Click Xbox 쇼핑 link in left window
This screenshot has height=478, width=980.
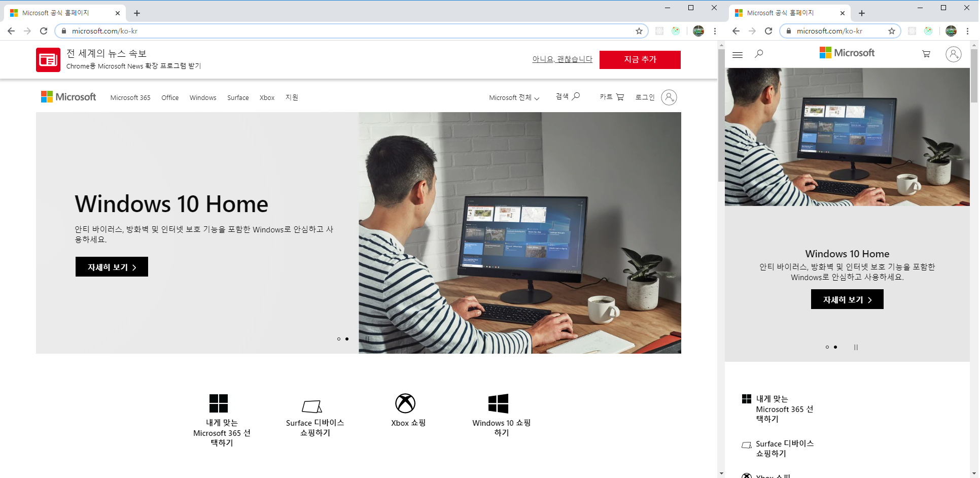(x=408, y=423)
